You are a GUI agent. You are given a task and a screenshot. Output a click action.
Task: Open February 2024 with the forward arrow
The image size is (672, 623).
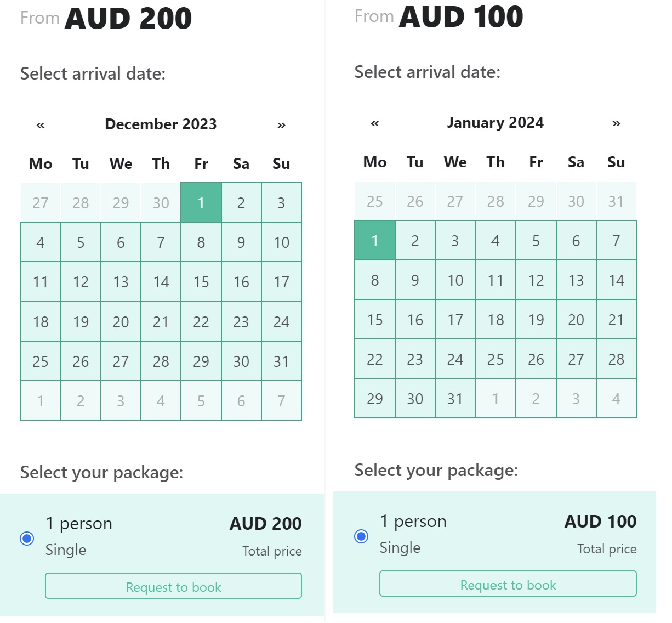pos(616,123)
